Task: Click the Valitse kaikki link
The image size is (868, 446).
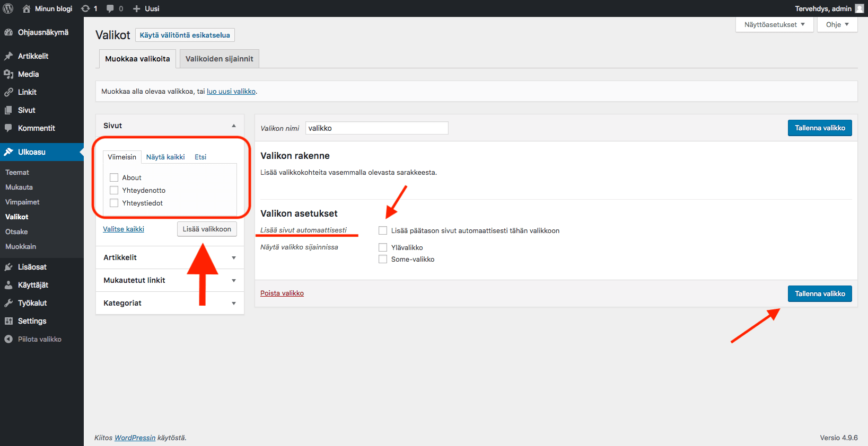Action: pyautogui.click(x=124, y=229)
